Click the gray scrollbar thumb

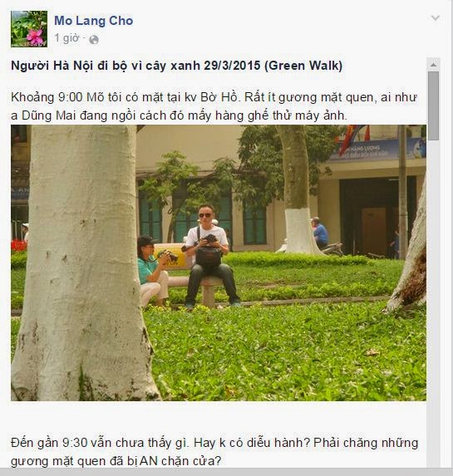click(x=433, y=106)
